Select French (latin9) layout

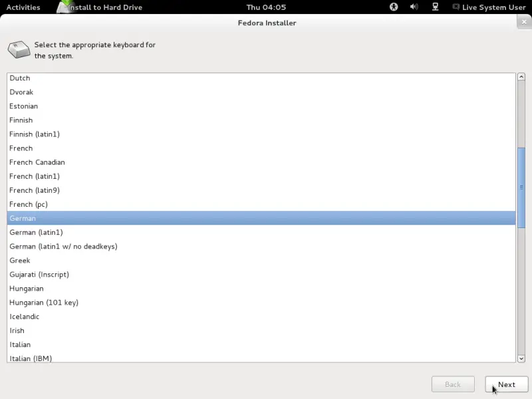pyautogui.click(x=261, y=190)
